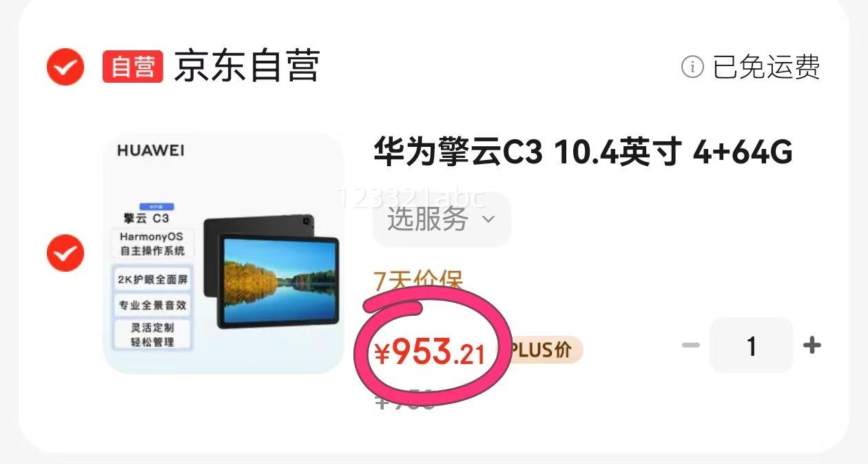Click the info icon beside 已免运费
868x464 pixels.
coord(692,67)
